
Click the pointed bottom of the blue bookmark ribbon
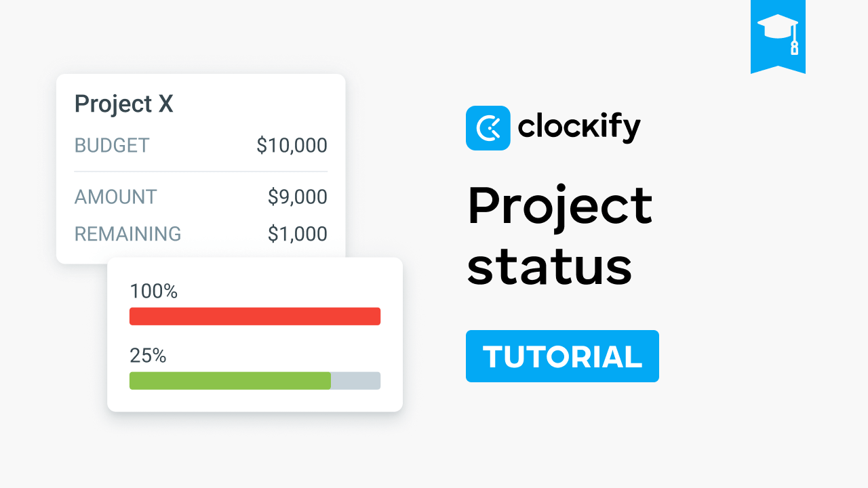[x=778, y=68]
